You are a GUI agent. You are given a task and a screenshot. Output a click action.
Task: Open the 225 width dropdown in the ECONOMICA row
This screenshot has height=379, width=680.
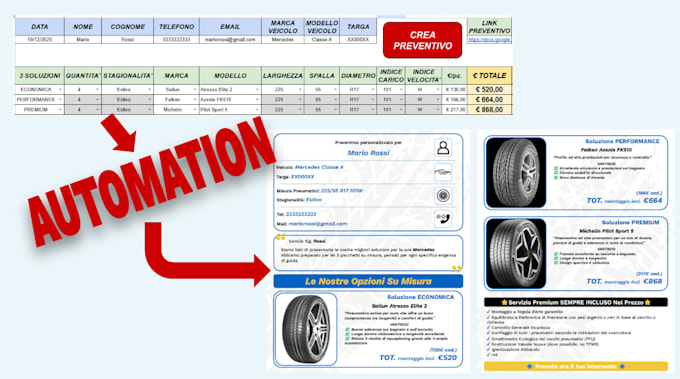pos(300,89)
